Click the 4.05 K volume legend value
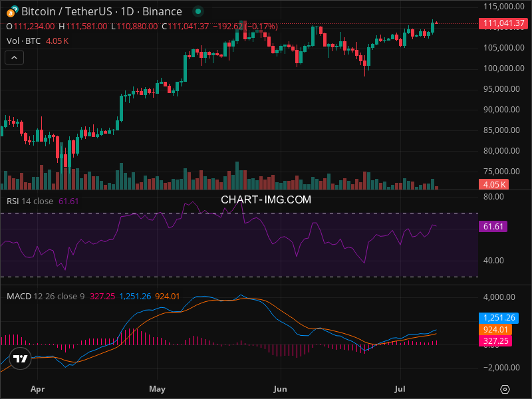 [x=57, y=41]
